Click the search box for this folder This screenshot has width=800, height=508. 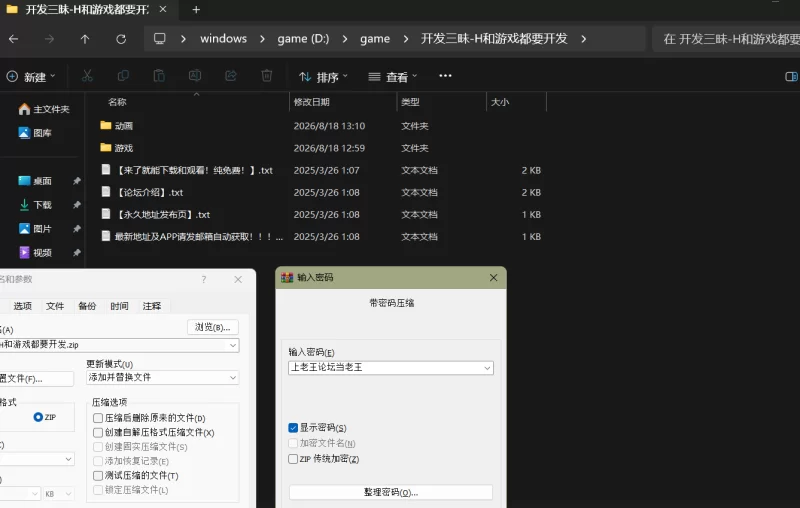[727, 39]
